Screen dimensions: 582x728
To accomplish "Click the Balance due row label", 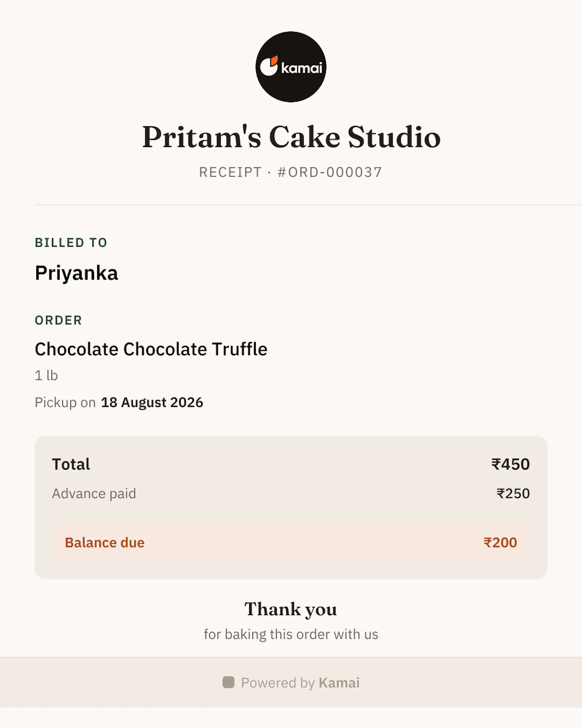I will click(105, 543).
